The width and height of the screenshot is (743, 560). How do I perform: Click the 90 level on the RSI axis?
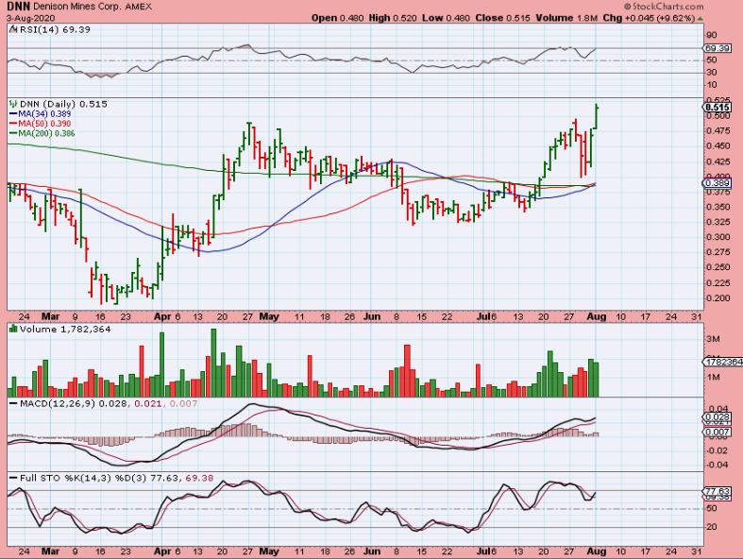pos(711,35)
